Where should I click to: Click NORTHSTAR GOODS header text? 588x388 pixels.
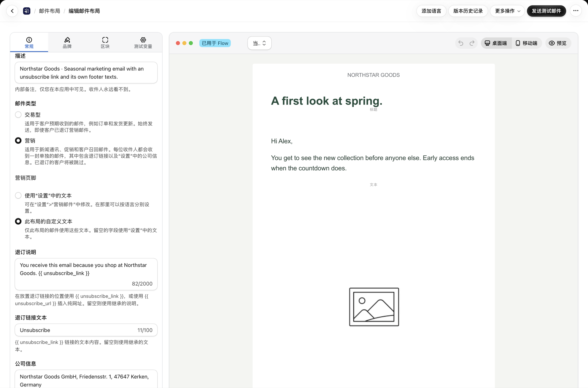click(x=373, y=75)
